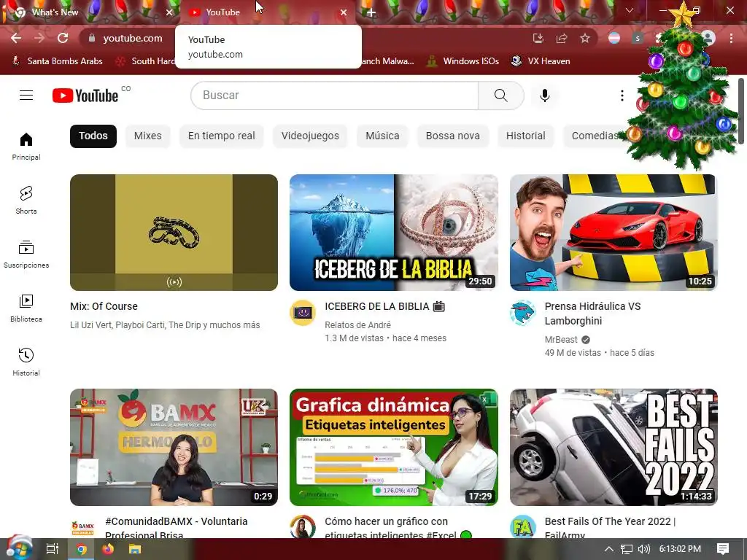Open Shorts in sidebar
The height and width of the screenshot is (560, 747).
[26, 200]
